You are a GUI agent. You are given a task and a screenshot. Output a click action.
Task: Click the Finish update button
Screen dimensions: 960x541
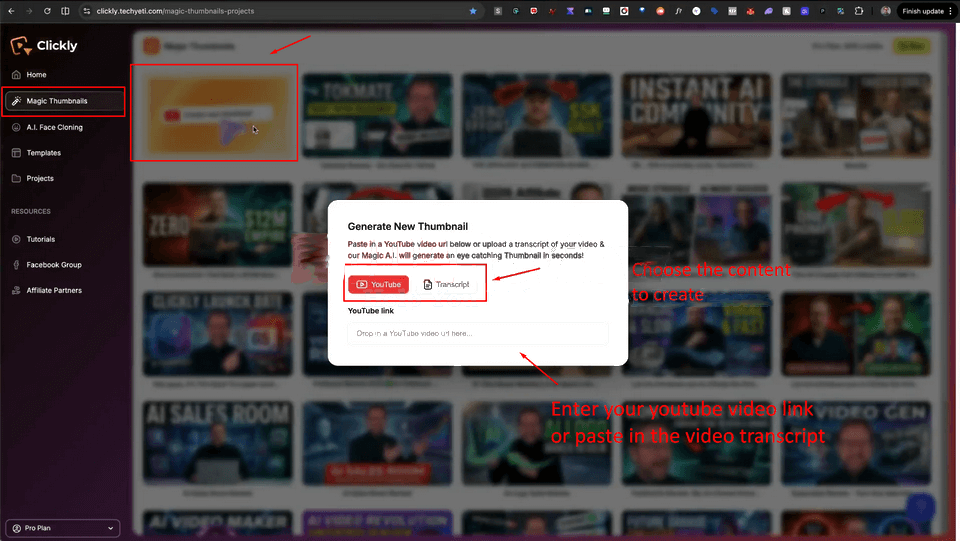pyautogui.click(x=923, y=11)
